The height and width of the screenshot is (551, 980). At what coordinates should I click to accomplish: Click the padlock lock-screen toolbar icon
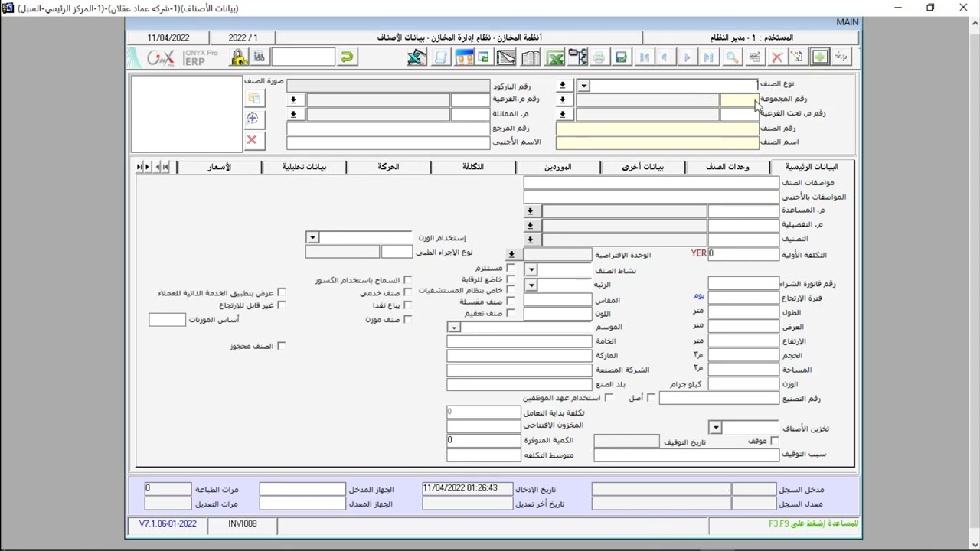click(x=239, y=57)
